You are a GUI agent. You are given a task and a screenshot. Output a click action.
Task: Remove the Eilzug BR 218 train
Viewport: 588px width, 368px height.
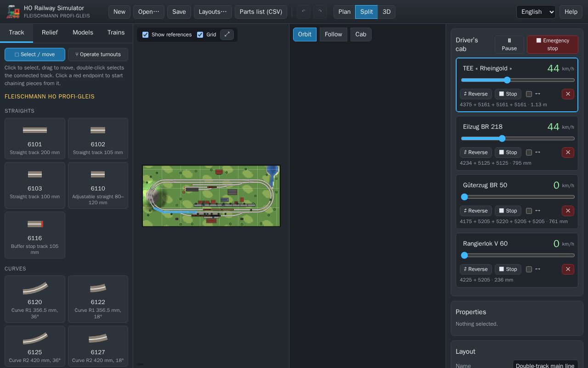[568, 152]
